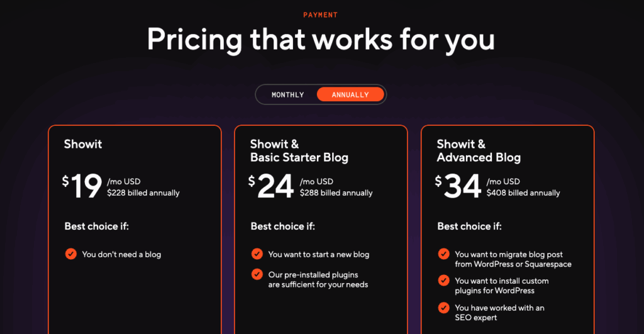
Task: Click the "$408 billed annually" text
Action: click(x=523, y=193)
